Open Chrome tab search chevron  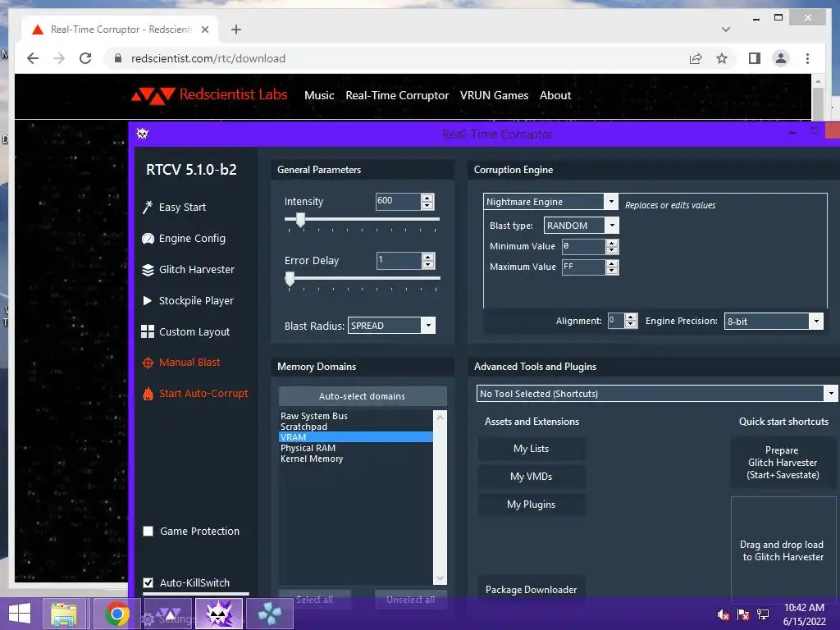click(x=726, y=30)
